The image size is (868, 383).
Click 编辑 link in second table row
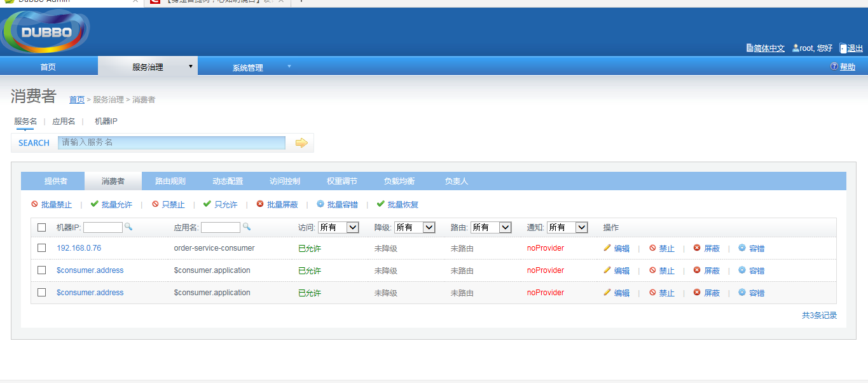622,271
